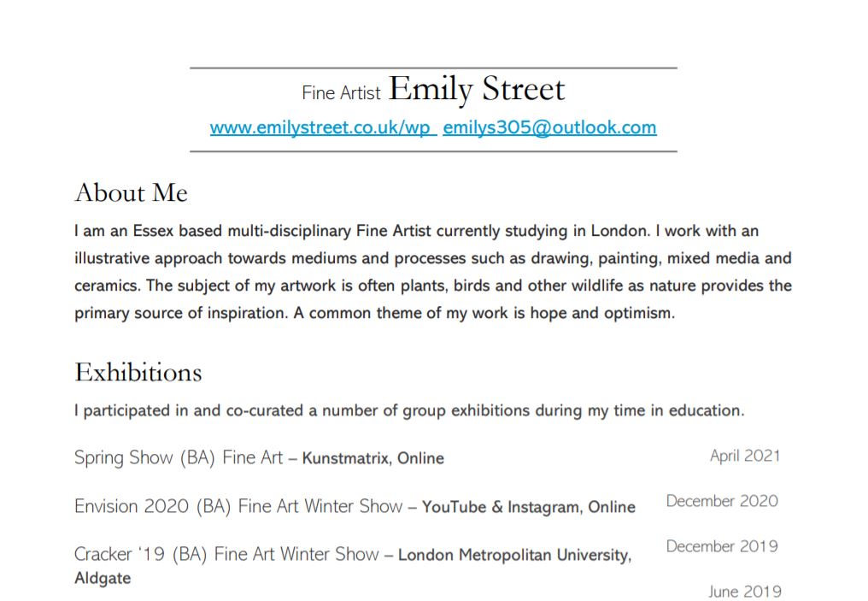Viewport: 868px width, 601px height.
Task: Click the emilys305@outlook.com email link
Action: 549,127
